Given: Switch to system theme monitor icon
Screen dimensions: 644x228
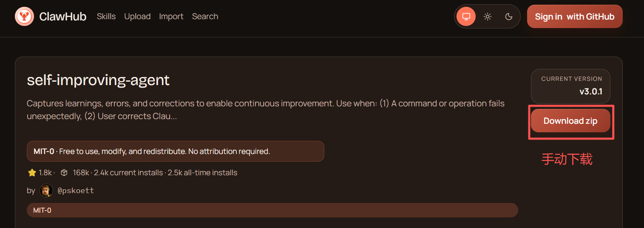Looking at the screenshot, I should 466,17.
